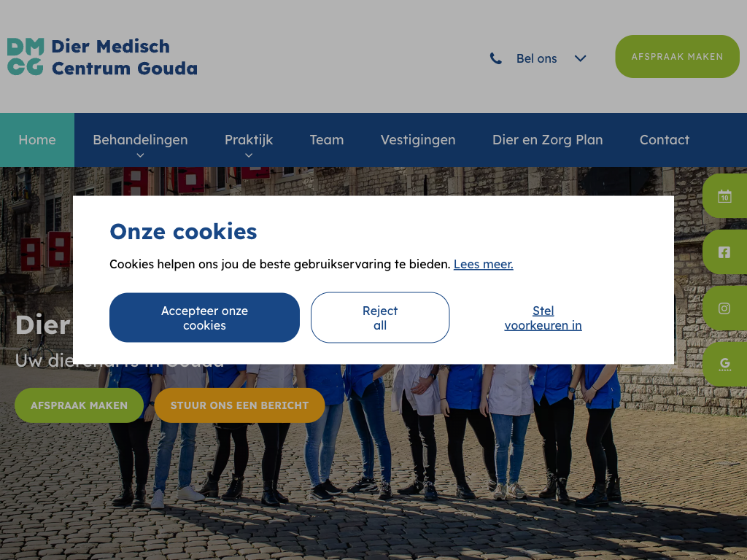Open the Vestigingen menu item
The height and width of the screenshot is (560, 747).
click(x=418, y=140)
